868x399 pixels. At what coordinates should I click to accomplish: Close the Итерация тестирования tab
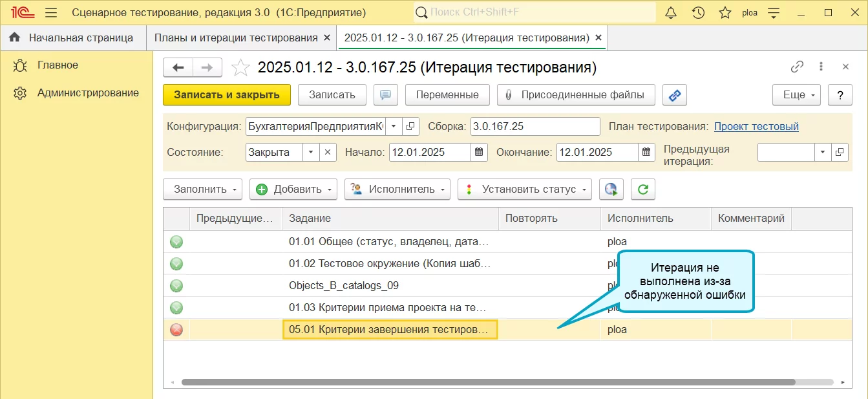[x=598, y=38]
